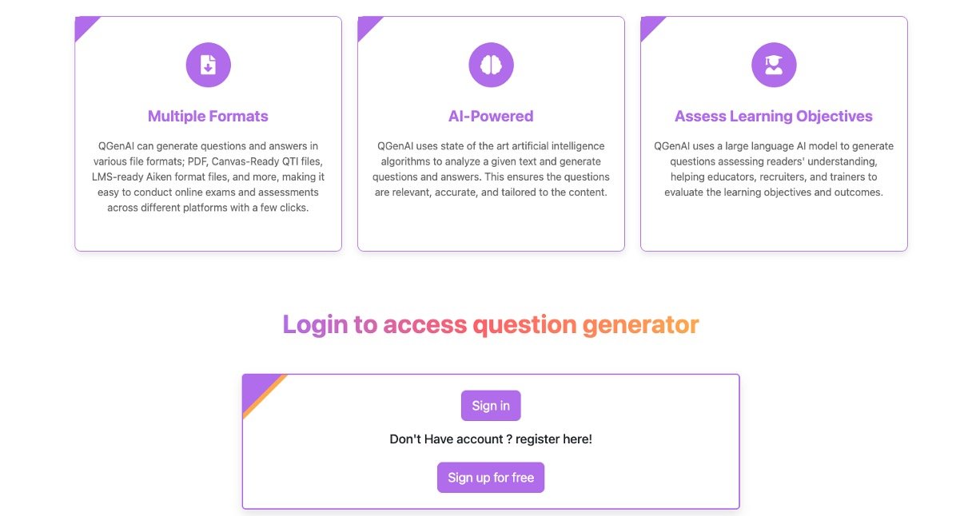Click the word "generator" in the gradient title
Screen dimensions: 980x516
(640, 324)
